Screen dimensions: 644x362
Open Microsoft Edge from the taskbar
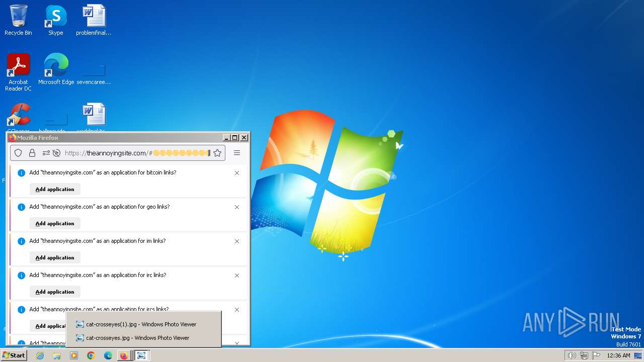point(108,355)
